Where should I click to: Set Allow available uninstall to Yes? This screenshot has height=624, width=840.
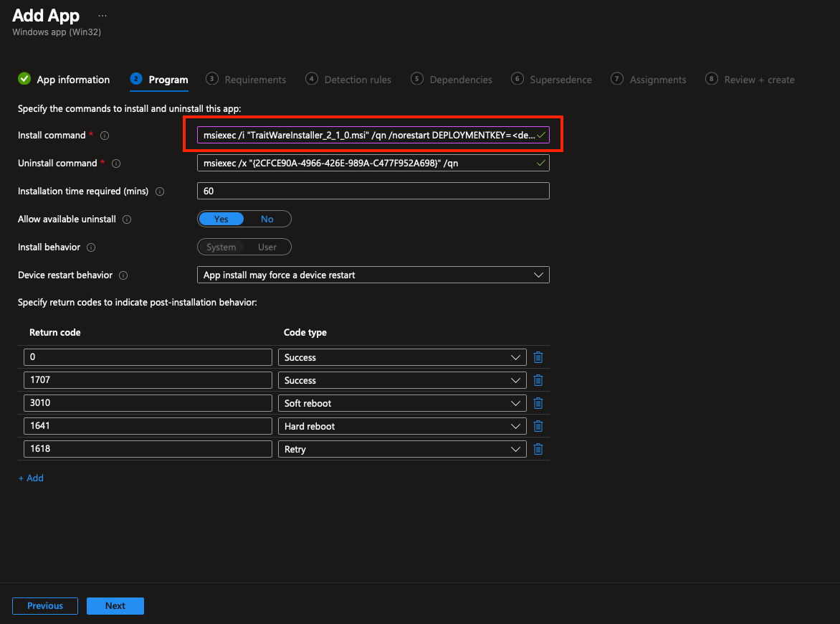point(221,219)
